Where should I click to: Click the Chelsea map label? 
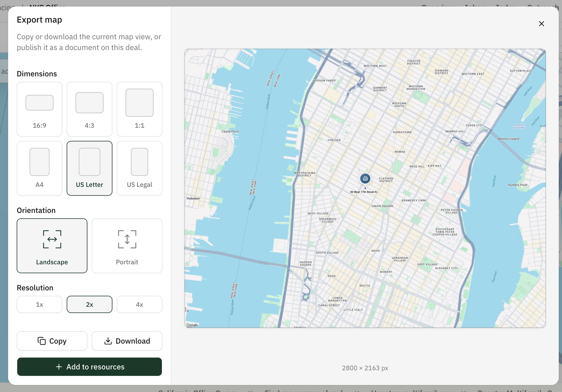point(334,140)
